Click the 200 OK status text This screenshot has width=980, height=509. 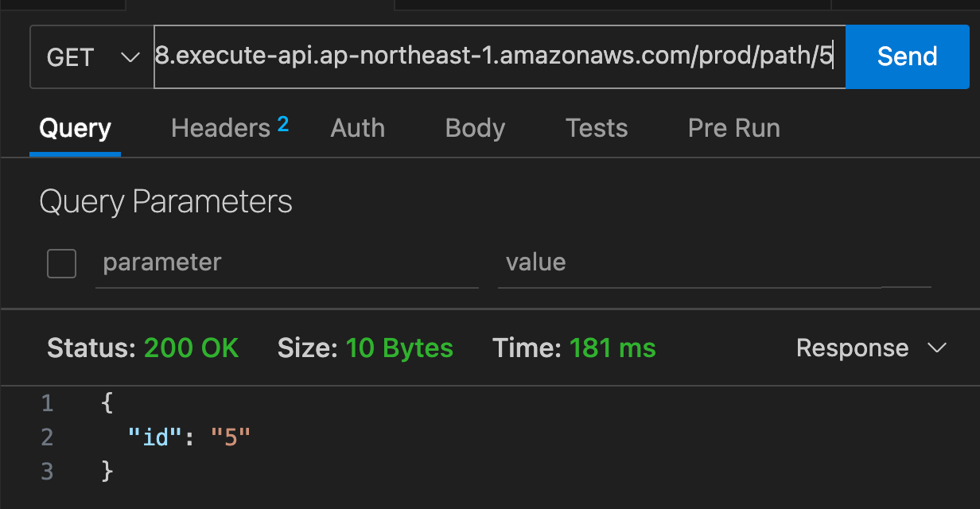click(191, 348)
